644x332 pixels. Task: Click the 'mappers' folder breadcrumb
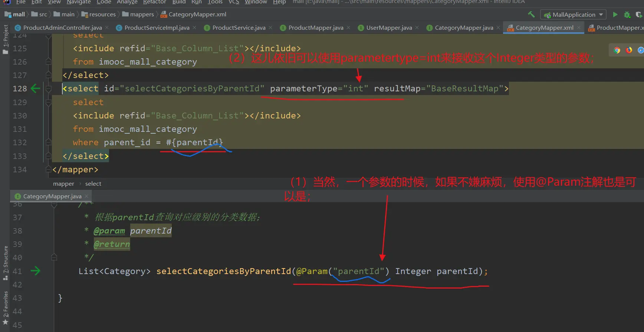pos(142,14)
